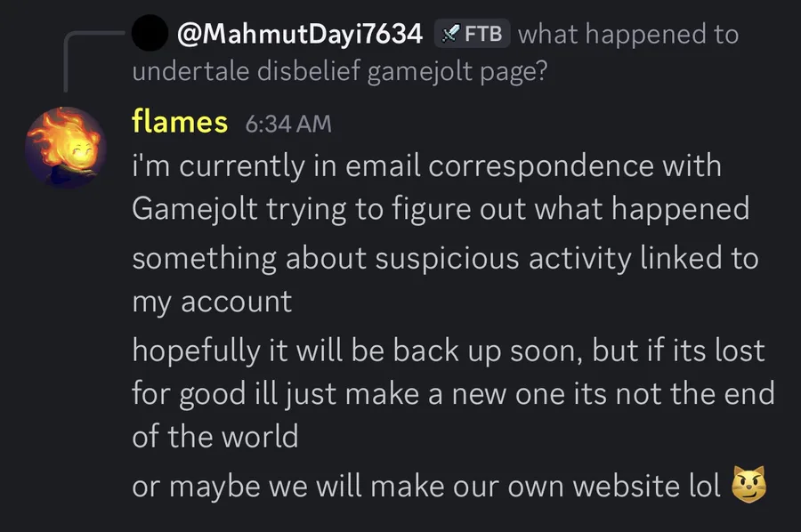Click the 6:34 AM timestamp

[x=287, y=124]
